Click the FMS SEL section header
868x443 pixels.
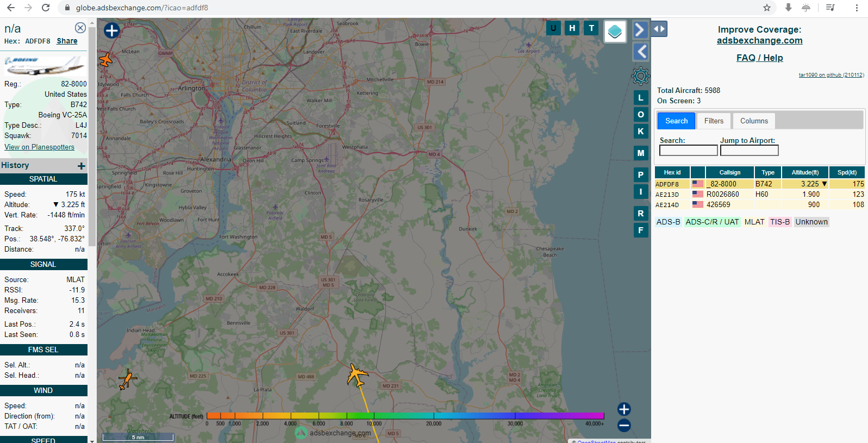43,350
